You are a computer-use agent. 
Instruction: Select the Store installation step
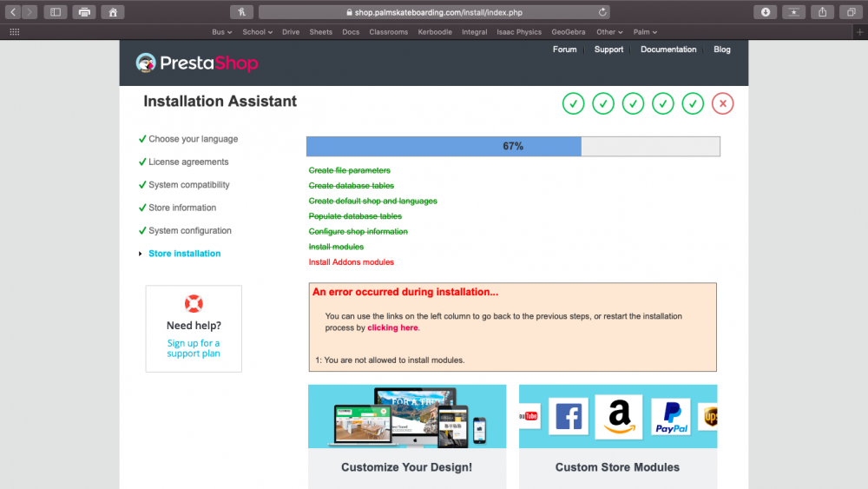point(184,253)
